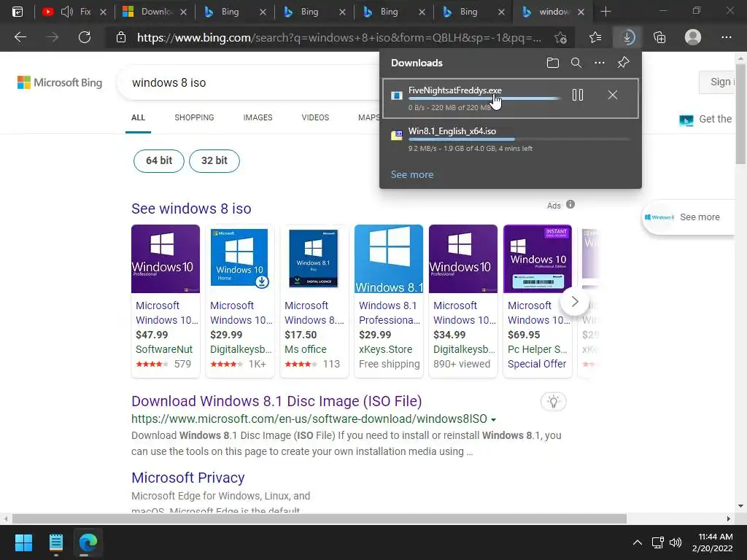The height and width of the screenshot is (560, 747).
Task: Select the FiveNightsatFreddys.exe download entry
Action: coord(510,98)
